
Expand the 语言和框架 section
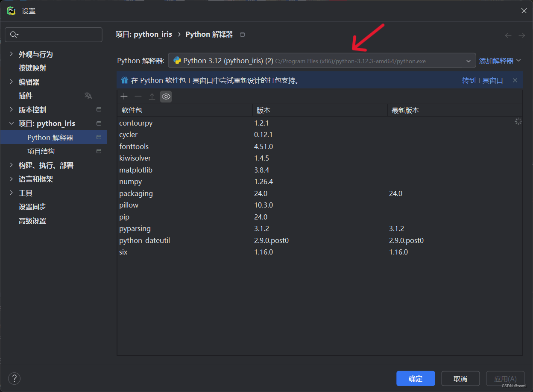tap(12, 179)
